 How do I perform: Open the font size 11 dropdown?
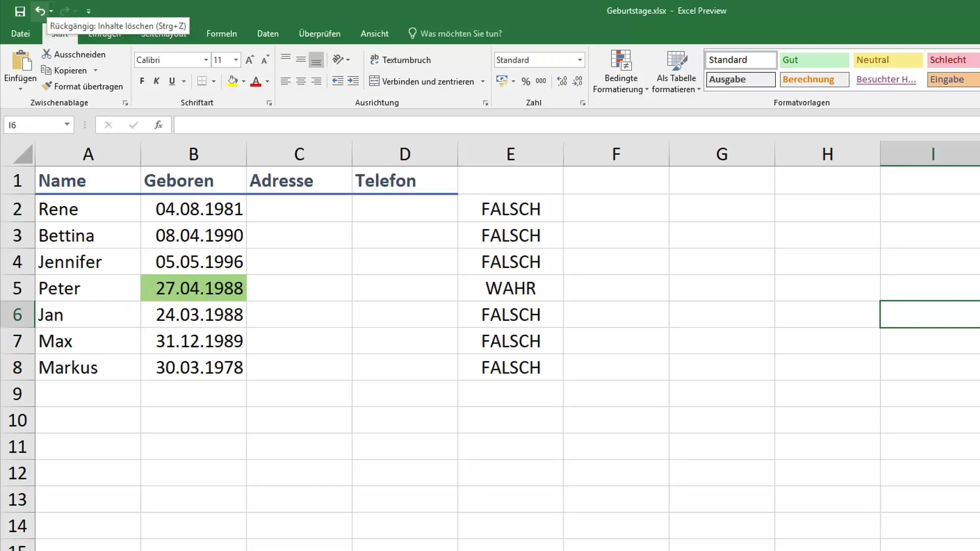point(236,60)
